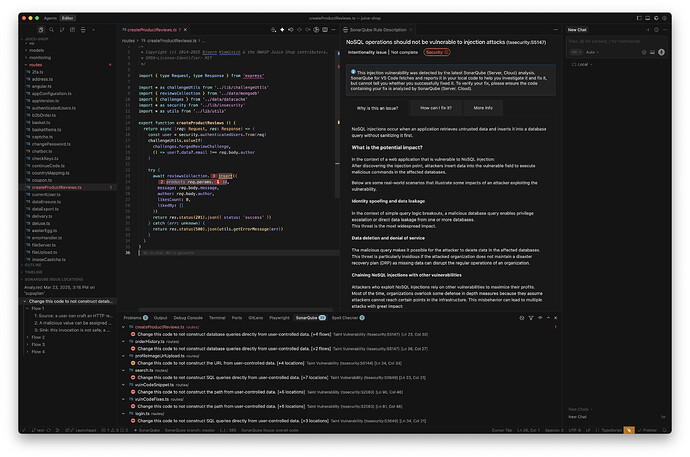Screen dimensions: 690x457
Task: Attach image icon in chat input
Action: 652,52
